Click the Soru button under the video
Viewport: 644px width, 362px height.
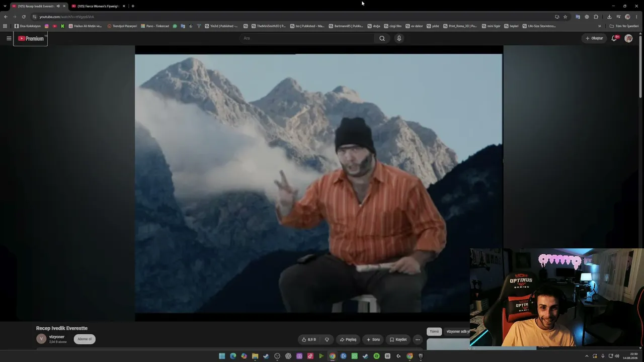373,339
